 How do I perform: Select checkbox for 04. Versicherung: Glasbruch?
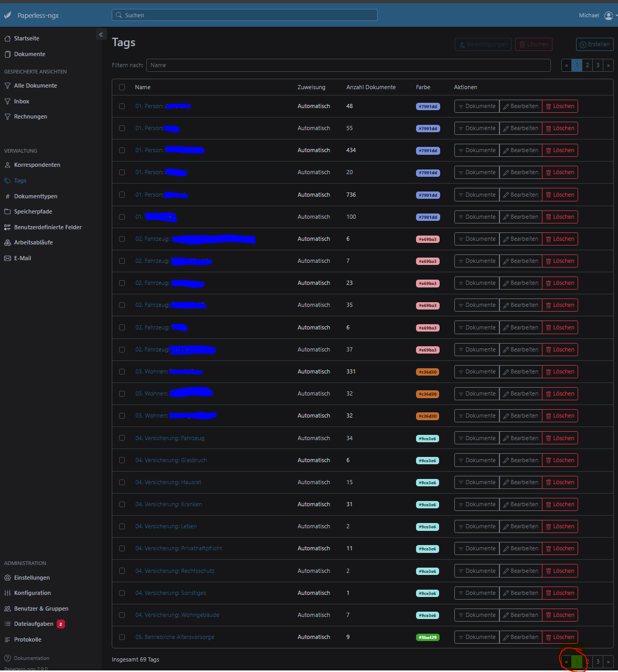[122, 460]
